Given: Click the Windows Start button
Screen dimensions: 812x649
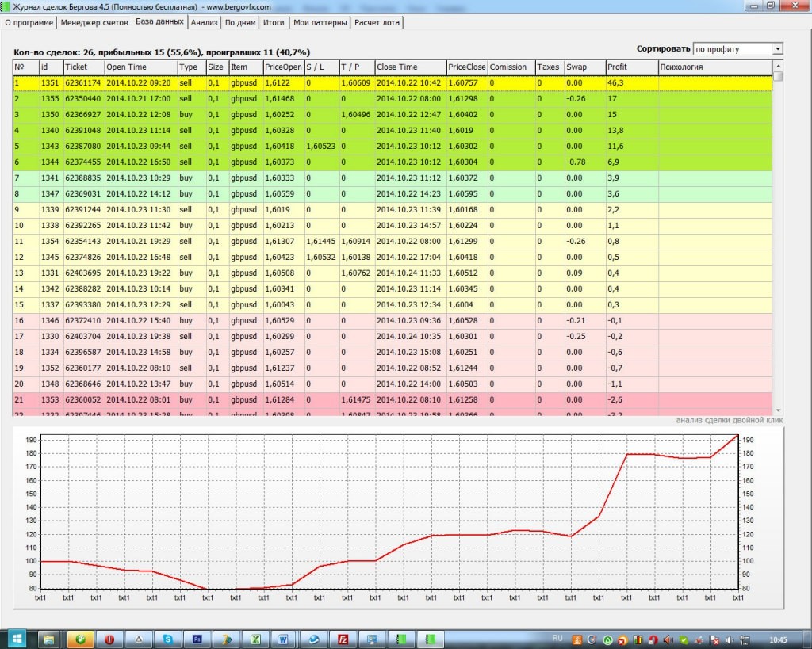Looking at the screenshot, I should click(17, 638).
